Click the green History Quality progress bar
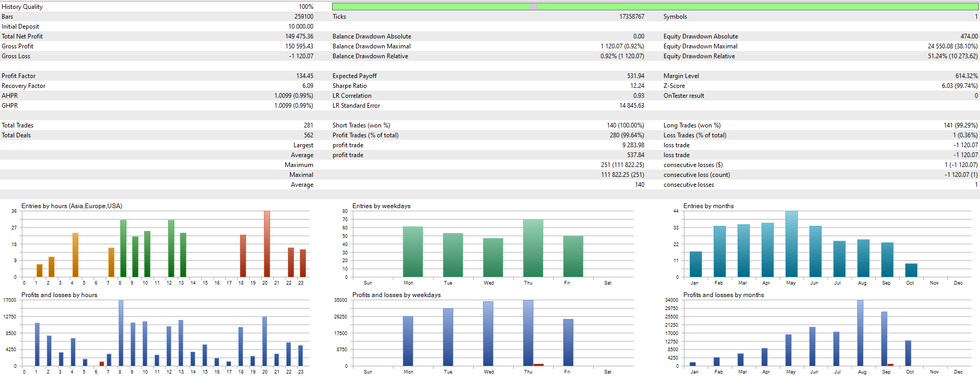The width and height of the screenshot is (980, 385). coord(655,6)
